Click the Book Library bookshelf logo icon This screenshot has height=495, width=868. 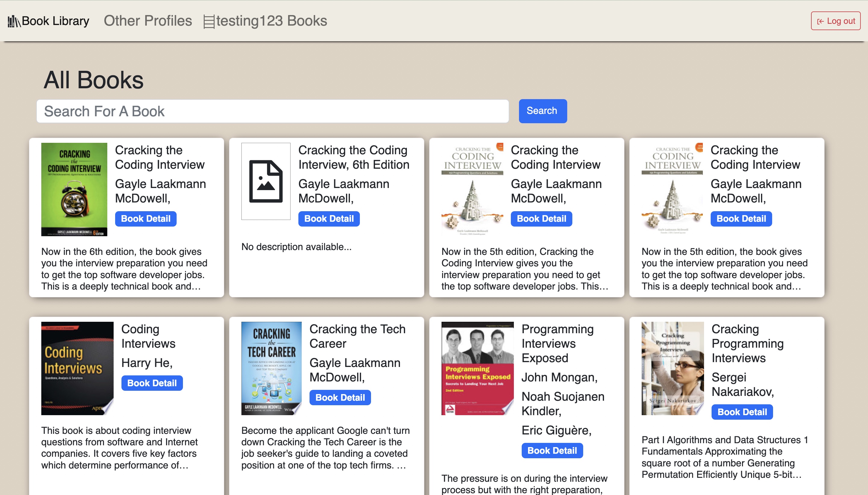pyautogui.click(x=14, y=21)
